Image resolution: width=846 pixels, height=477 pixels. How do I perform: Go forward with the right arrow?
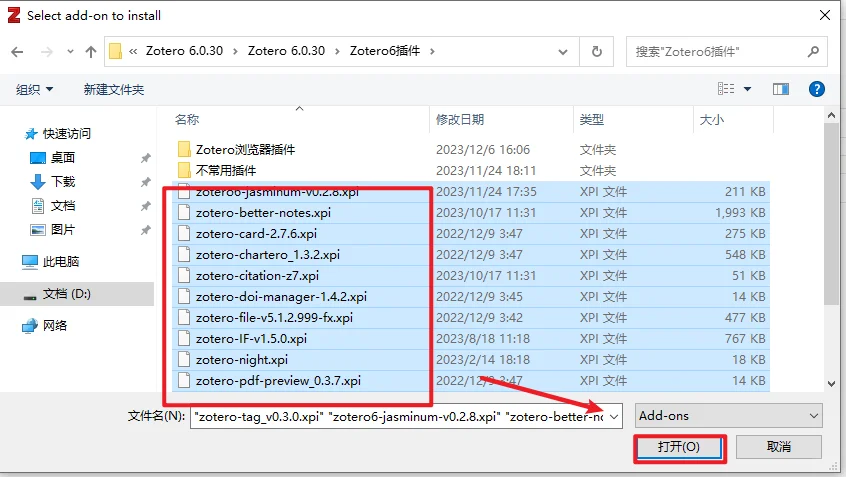pyautogui.click(x=47, y=52)
